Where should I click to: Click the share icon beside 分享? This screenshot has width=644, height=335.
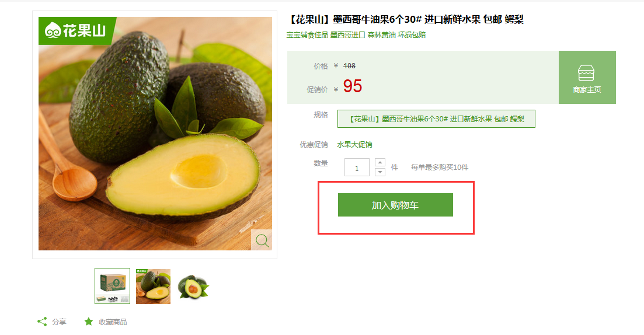42,322
